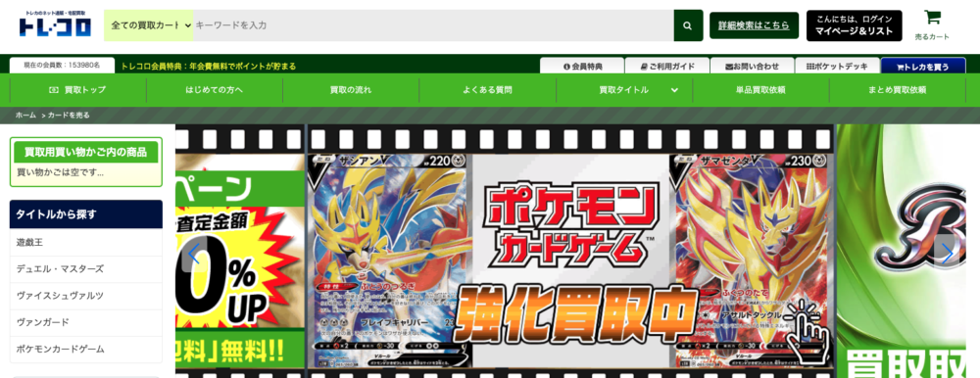Open the 全ての買取カート category dropdown
Viewport: 980px width, 378px height.
pos(149,25)
